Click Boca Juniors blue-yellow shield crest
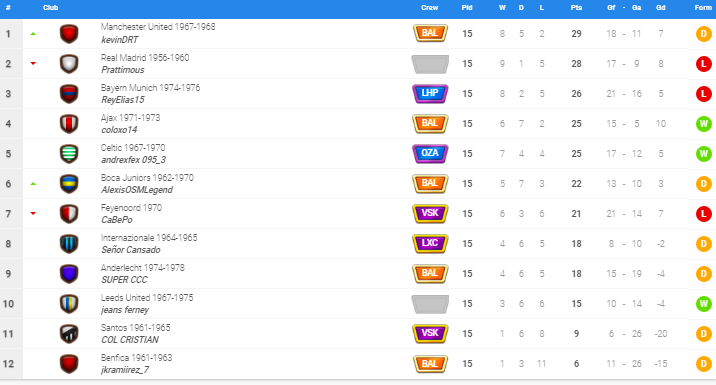 click(x=69, y=184)
